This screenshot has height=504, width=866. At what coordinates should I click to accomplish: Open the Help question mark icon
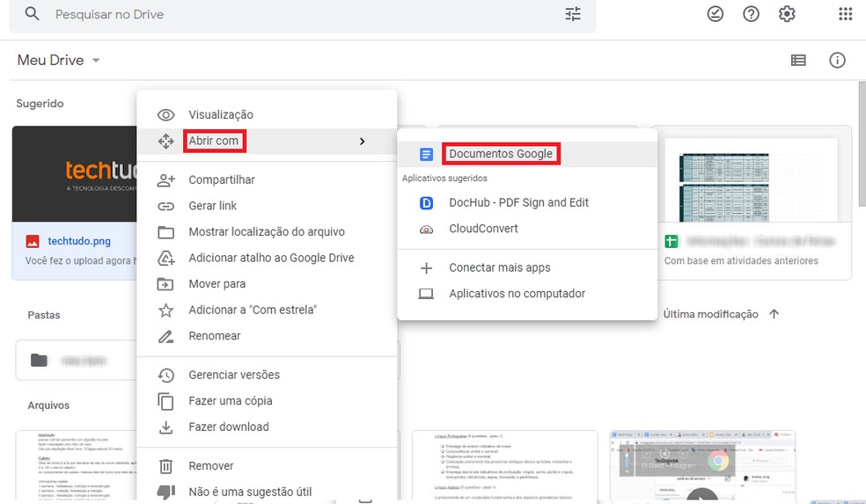coord(751,14)
